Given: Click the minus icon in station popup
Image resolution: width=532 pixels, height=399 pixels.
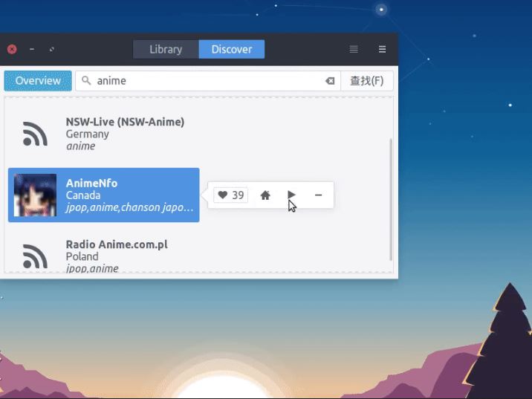Looking at the screenshot, I should click(x=318, y=195).
